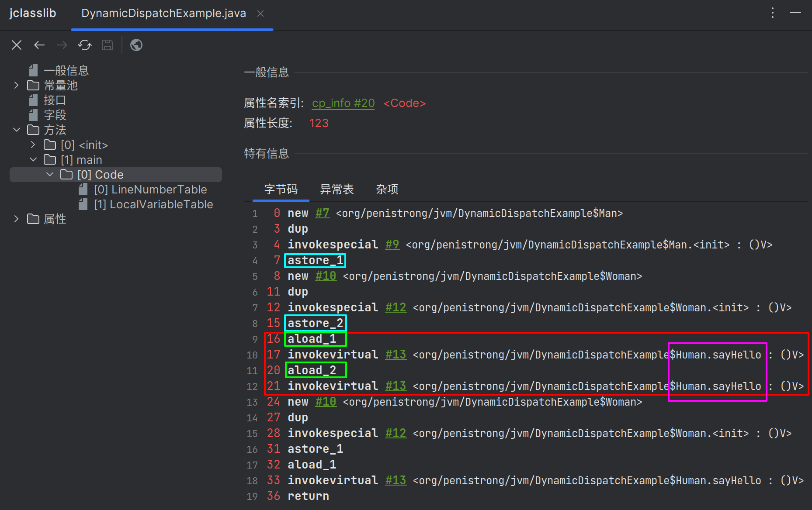This screenshot has width=812, height=510.
Task: Close the DynamicDispatchExample.java tab
Action: click(x=260, y=14)
